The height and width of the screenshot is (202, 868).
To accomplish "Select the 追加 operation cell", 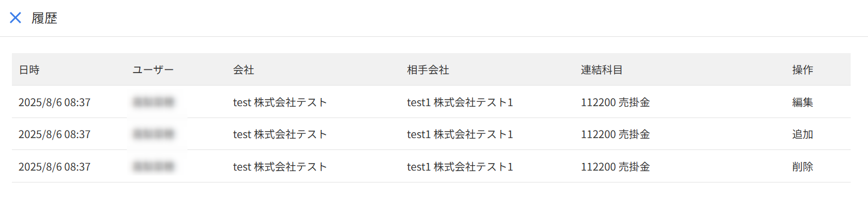I will [802, 134].
